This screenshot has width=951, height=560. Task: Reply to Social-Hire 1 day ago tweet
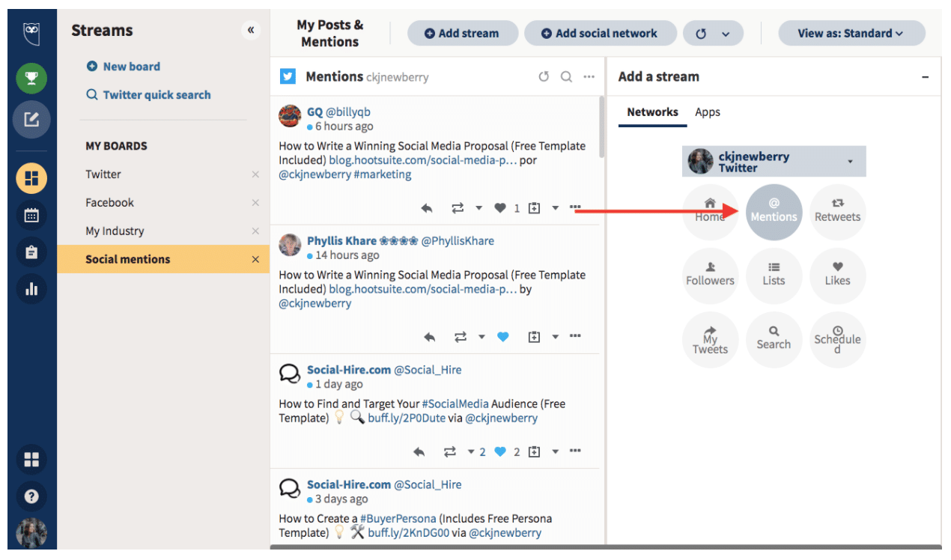coord(419,452)
